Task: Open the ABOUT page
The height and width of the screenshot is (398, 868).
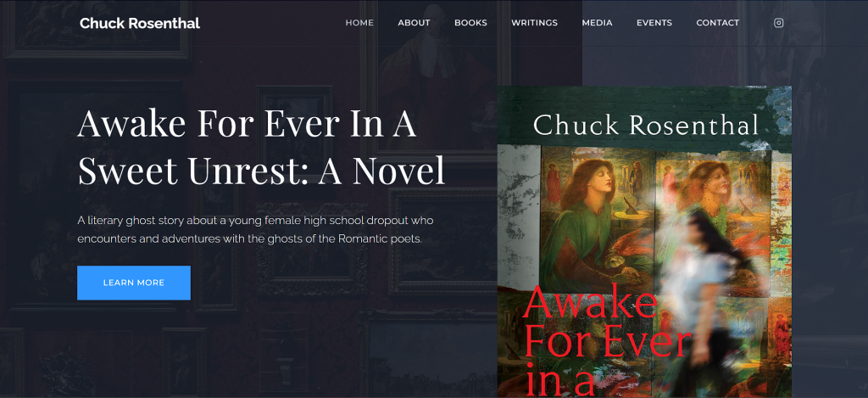Action: tap(414, 23)
